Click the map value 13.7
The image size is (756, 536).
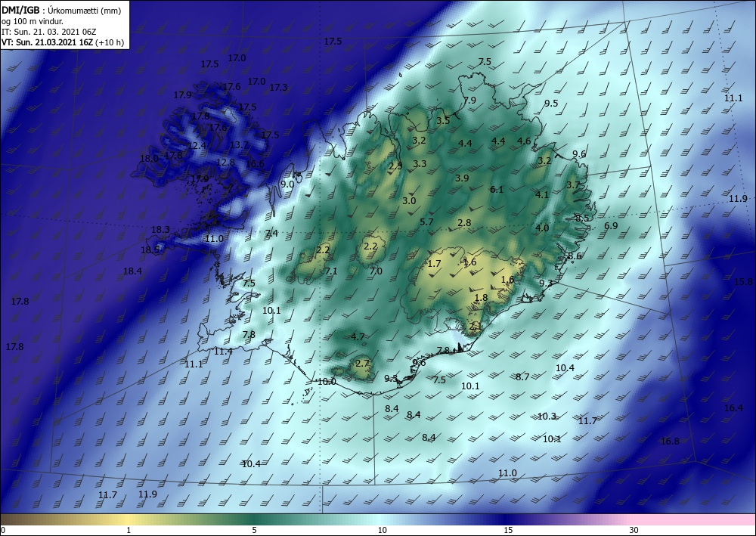click(239, 145)
